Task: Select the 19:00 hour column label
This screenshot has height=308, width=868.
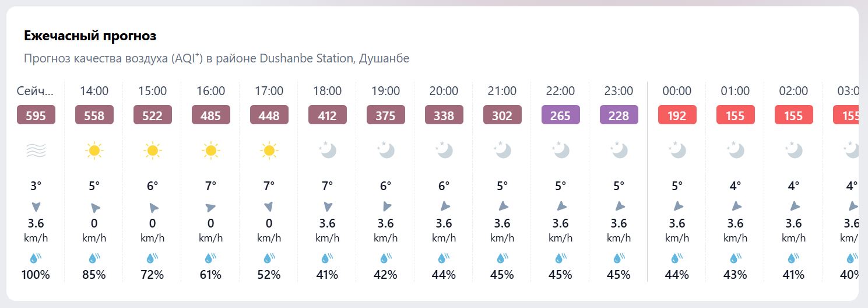Action: (386, 91)
